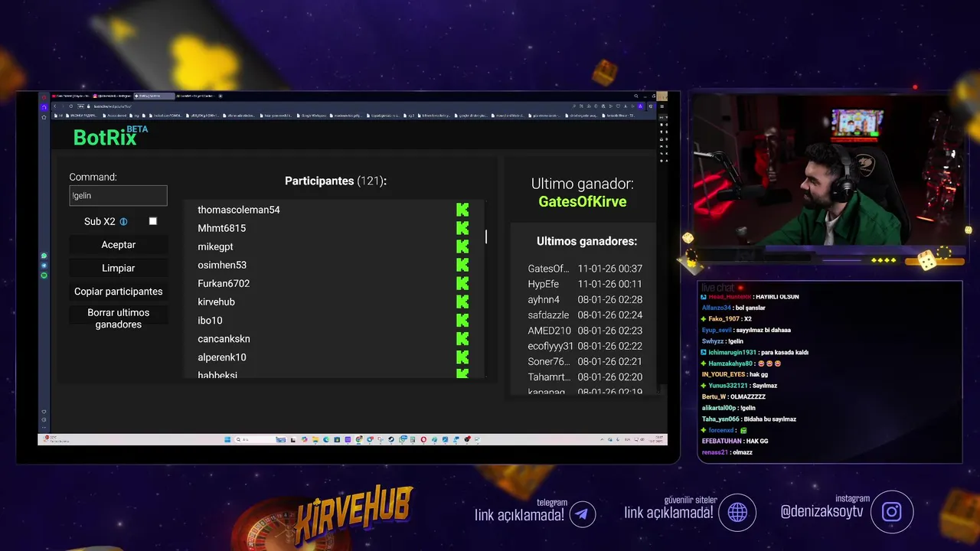
Task: Click the Sub X2 info icon
Action: tap(123, 222)
